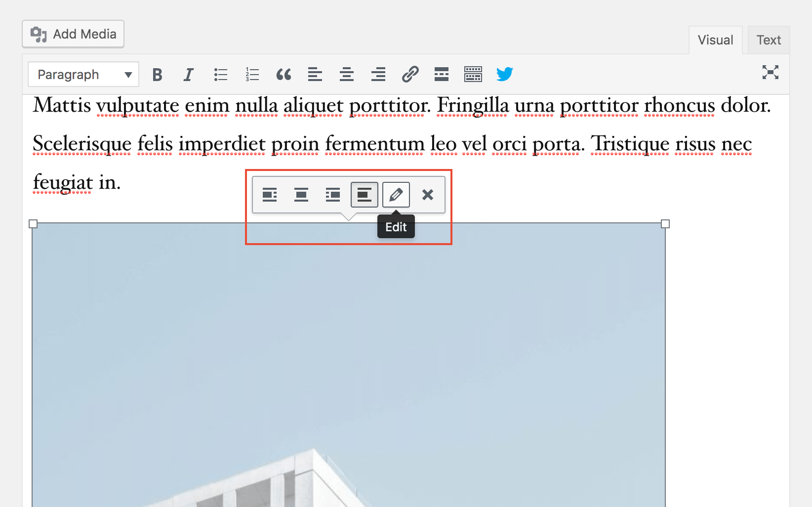Expand the numbered list options
The width and height of the screenshot is (812, 507).
tap(251, 74)
